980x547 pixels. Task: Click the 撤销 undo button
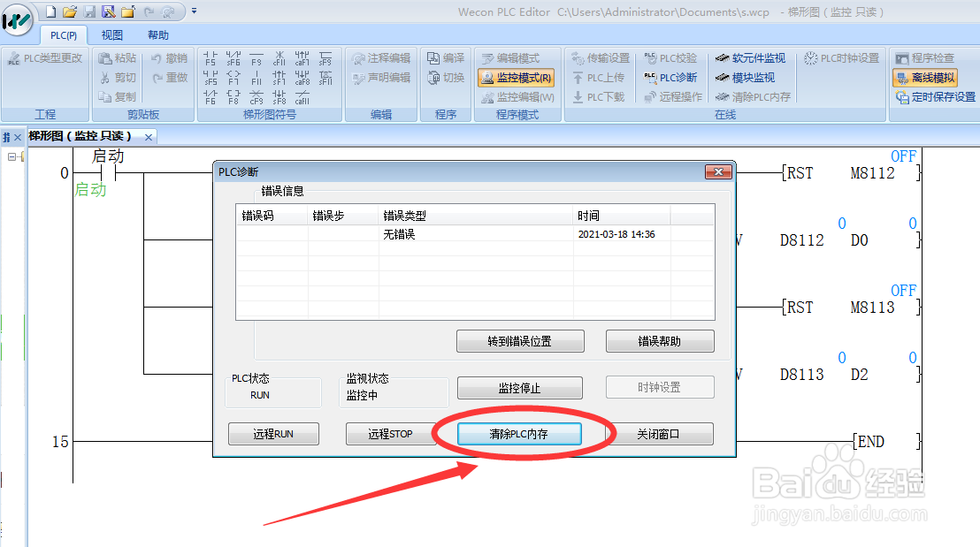coord(169,58)
